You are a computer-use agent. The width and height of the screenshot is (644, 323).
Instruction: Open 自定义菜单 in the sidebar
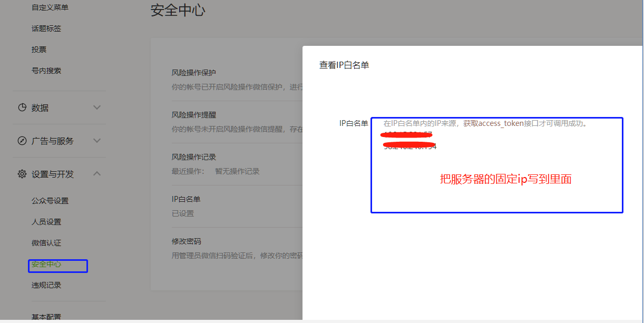50,7
